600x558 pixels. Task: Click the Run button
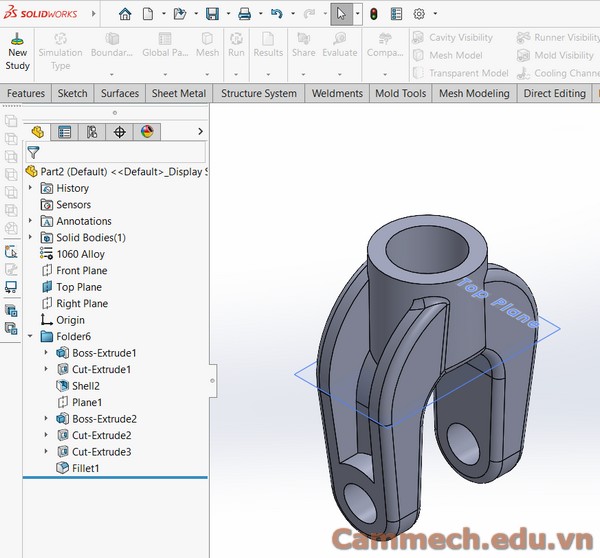(236, 52)
